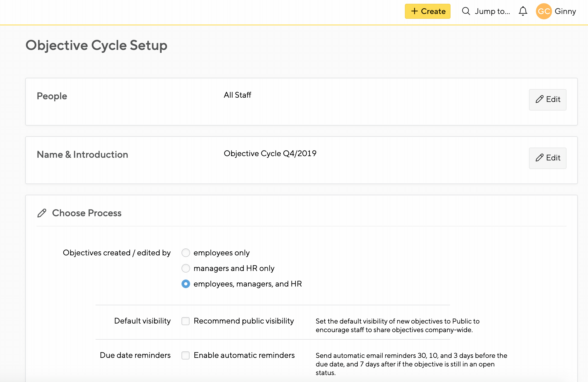
Task: Click the notification bell icon
Action: pyautogui.click(x=523, y=11)
